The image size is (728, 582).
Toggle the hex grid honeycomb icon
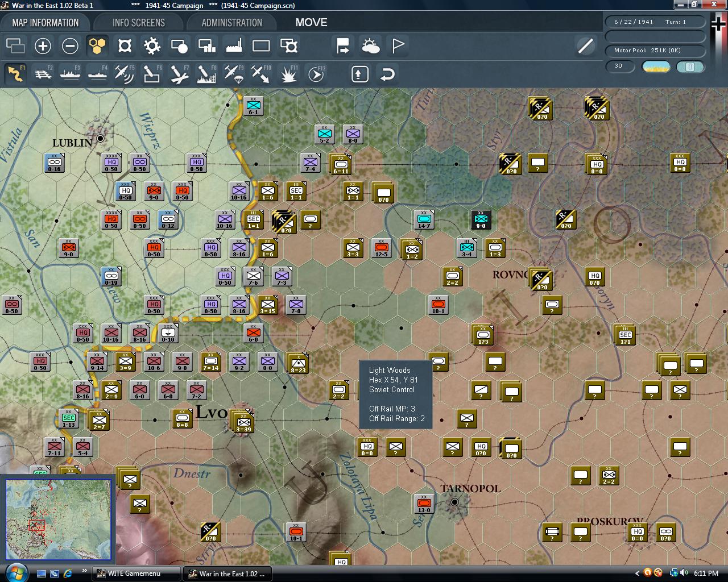click(97, 45)
